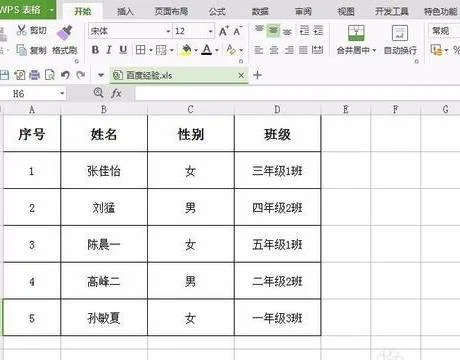Open the Name Box dropdown arrow

[62, 94]
